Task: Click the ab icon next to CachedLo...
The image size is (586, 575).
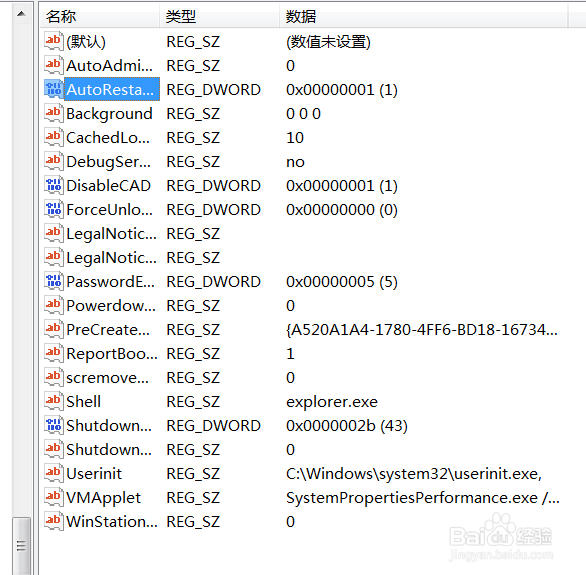Action: tap(53, 137)
